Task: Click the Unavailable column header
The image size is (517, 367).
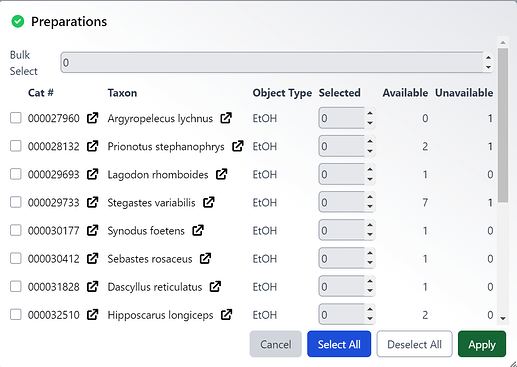Action: point(464,93)
